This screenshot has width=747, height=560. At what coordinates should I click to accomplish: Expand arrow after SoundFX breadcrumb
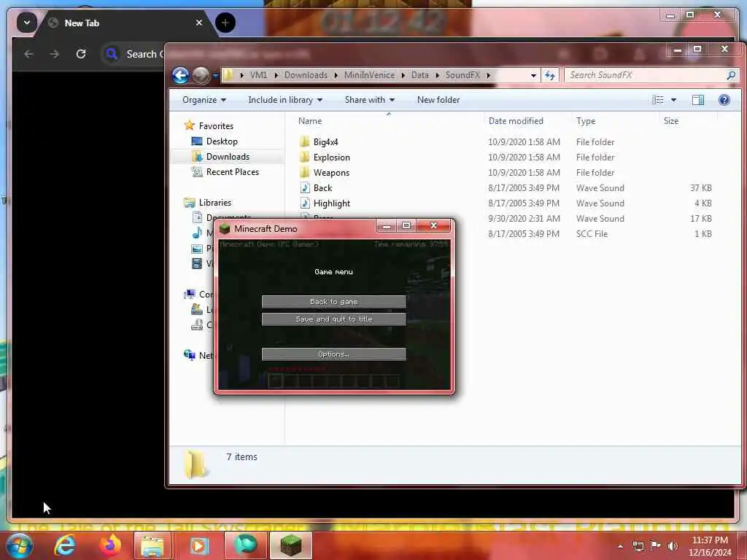pyautogui.click(x=488, y=75)
